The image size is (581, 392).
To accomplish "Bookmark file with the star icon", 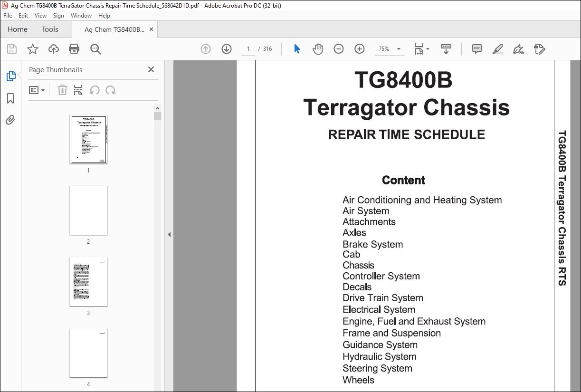I will (33, 49).
